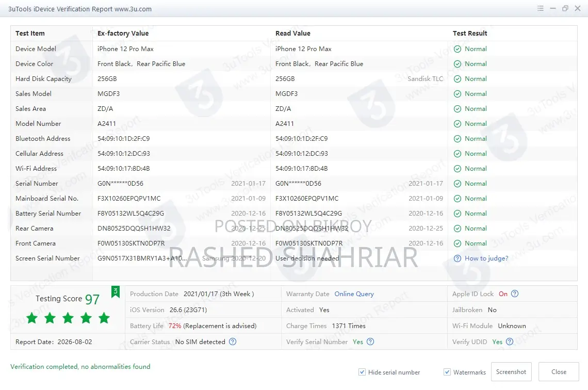The width and height of the screenshot is (588, 390).
Task: Click the ex-factory Wi-Fi Address 54:09:10:17:8D:4B
Action: pyautogui.click(x=124, y=169)
